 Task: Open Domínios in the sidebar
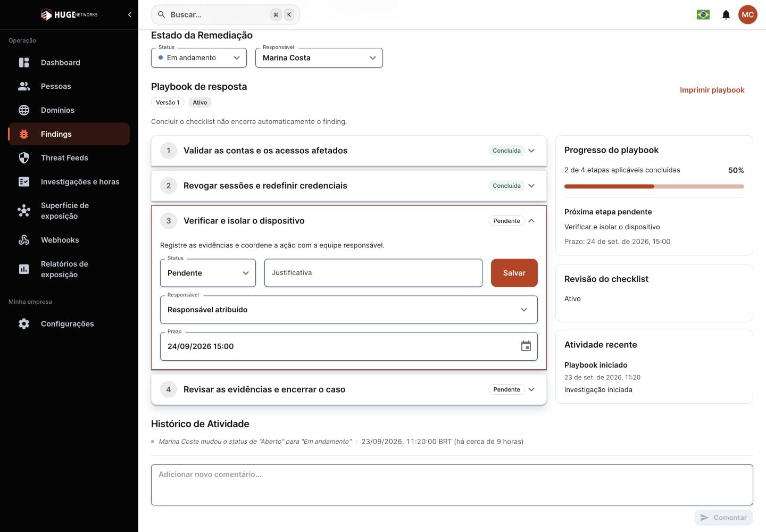click(69, 110)
